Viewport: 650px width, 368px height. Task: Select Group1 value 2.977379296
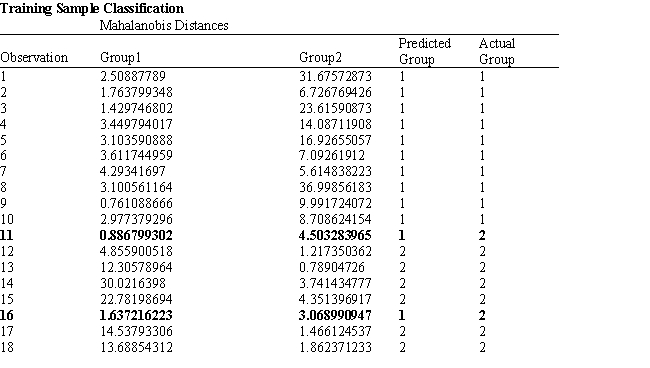(136, 219)
